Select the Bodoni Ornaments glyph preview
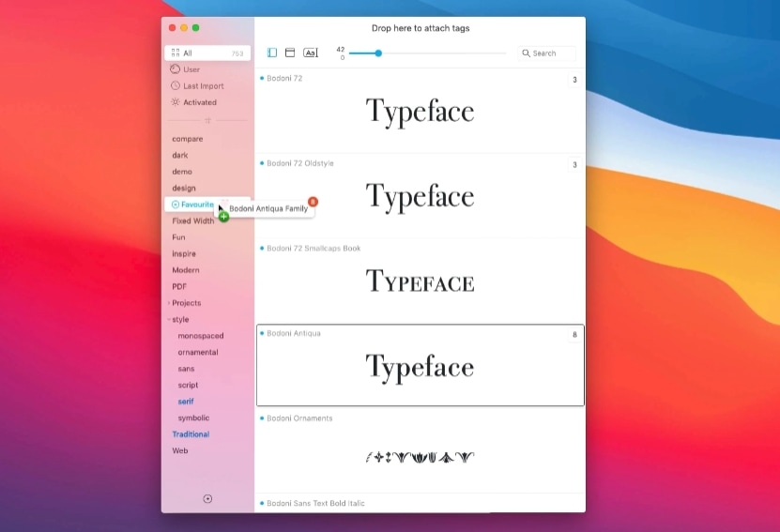 420,457
